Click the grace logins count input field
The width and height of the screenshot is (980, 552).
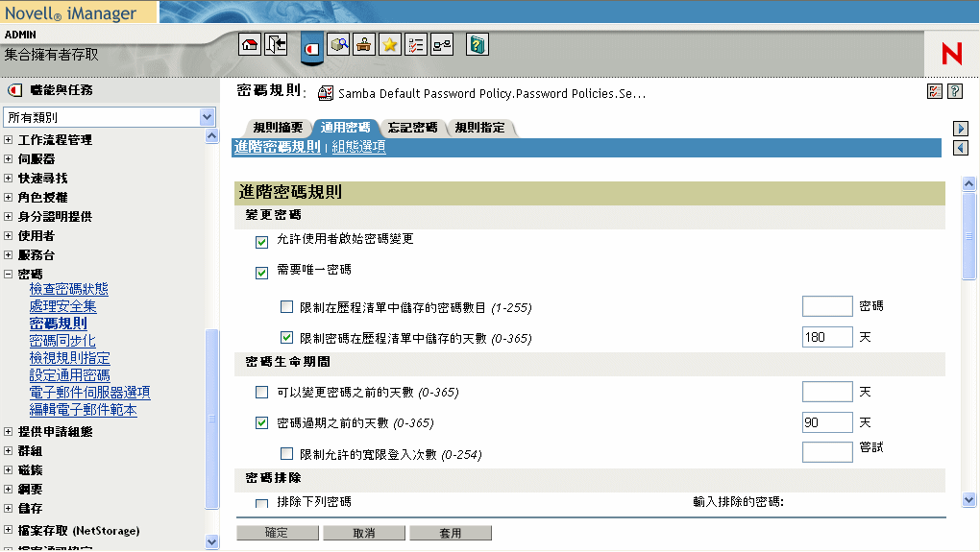point(827,452)
